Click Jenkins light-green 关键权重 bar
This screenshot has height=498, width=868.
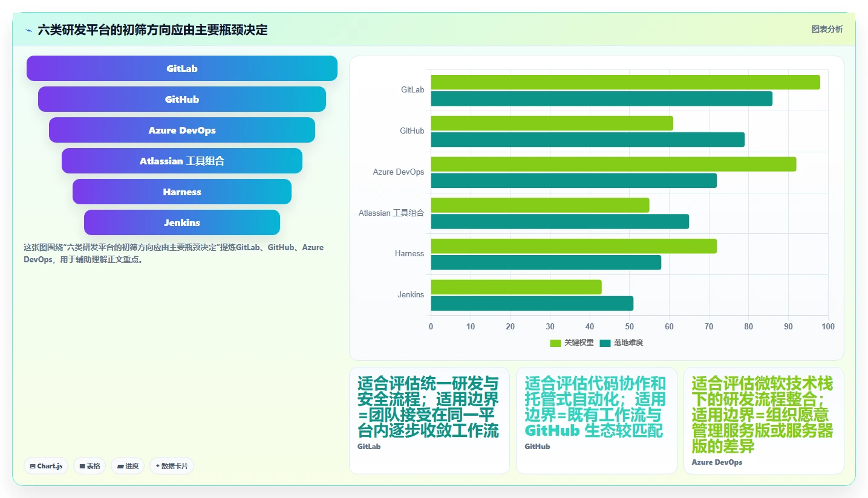516,287
